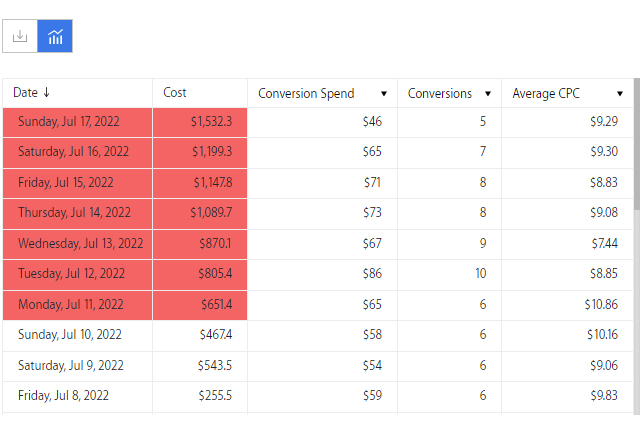The height and width of the screenshot is (432, 642).
Task: Click the Conversion Spend header label
Action: (306, 94)
